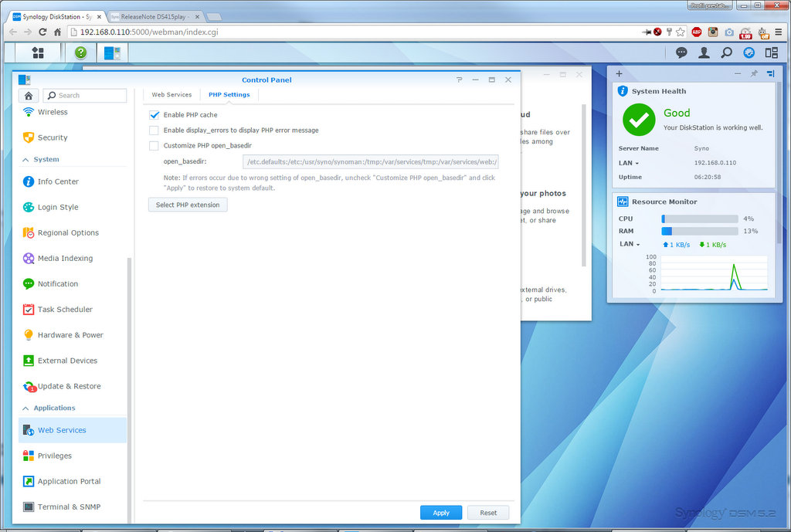
Task: Open the notifications speech bubble icon
Action: [681, 53]
